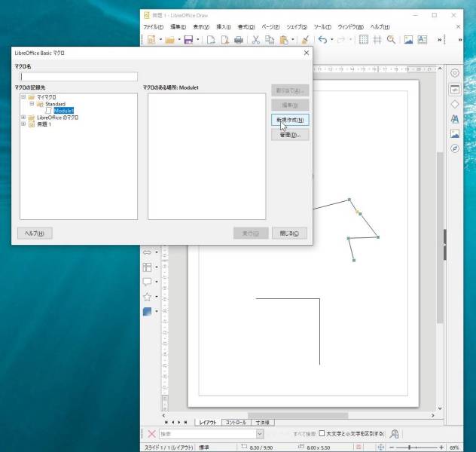Open the sidebar Properties icon

tap(455, 90)
